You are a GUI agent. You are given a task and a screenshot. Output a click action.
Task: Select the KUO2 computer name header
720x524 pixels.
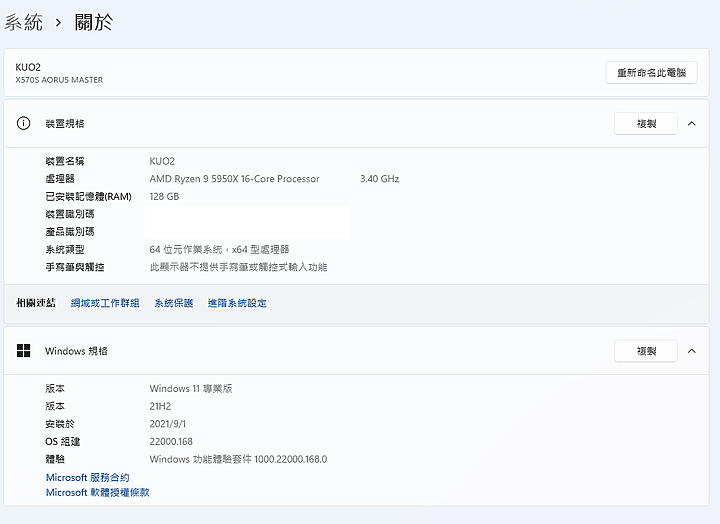click(x=28, y=67)
